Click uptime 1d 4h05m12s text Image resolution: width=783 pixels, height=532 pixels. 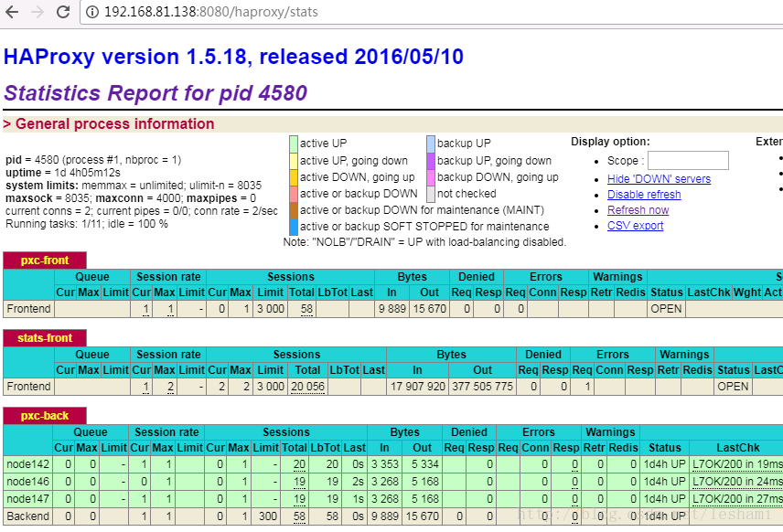pos(63,173)
